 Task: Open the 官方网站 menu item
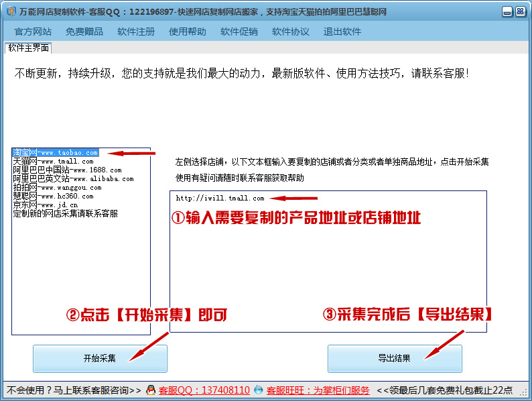(x=33, y=32)
